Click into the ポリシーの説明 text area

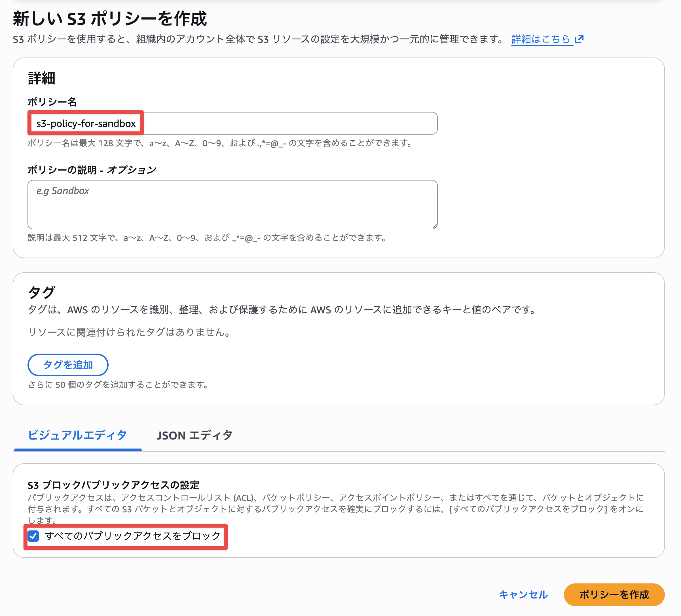(x=232, y=204)
